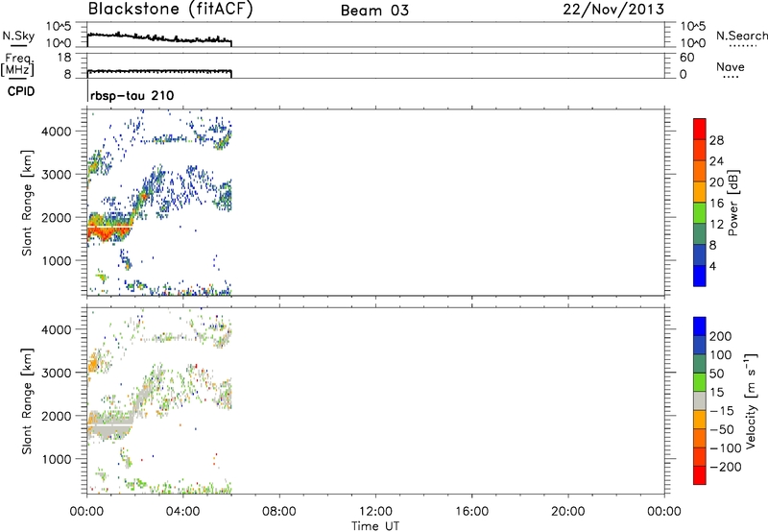768x532 pixels.
Task: Click the '200' tick on Velocity colorbar
Action: (x=721, y=336)
